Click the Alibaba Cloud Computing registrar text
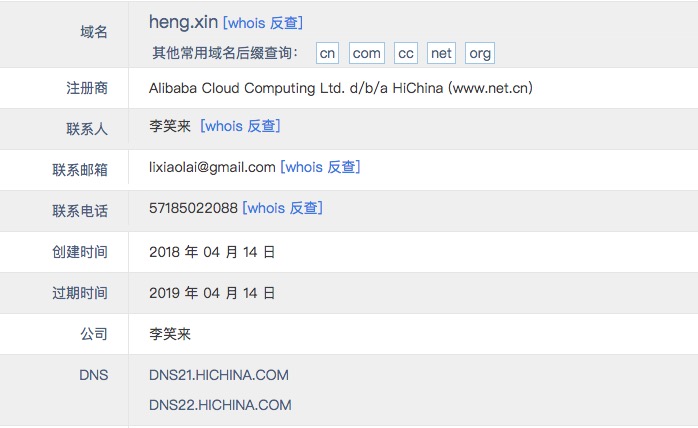Viewport: 698px width, 428px height. tap(340, 88)
